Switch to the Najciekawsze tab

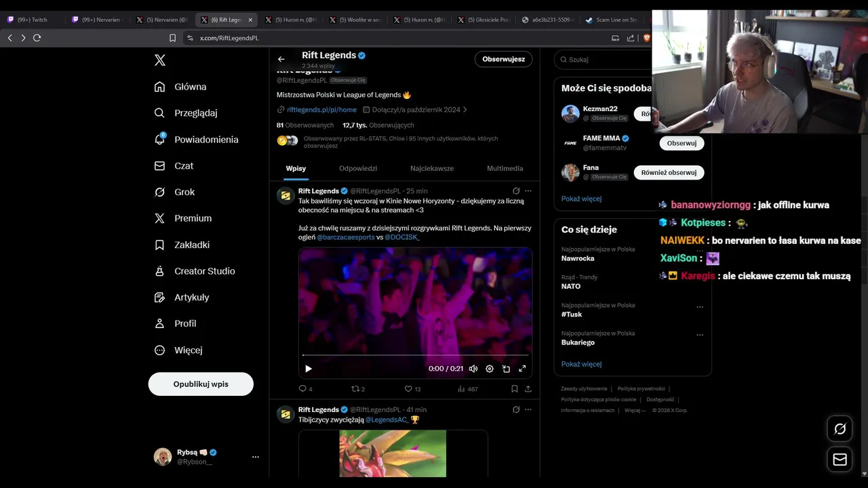432,168
